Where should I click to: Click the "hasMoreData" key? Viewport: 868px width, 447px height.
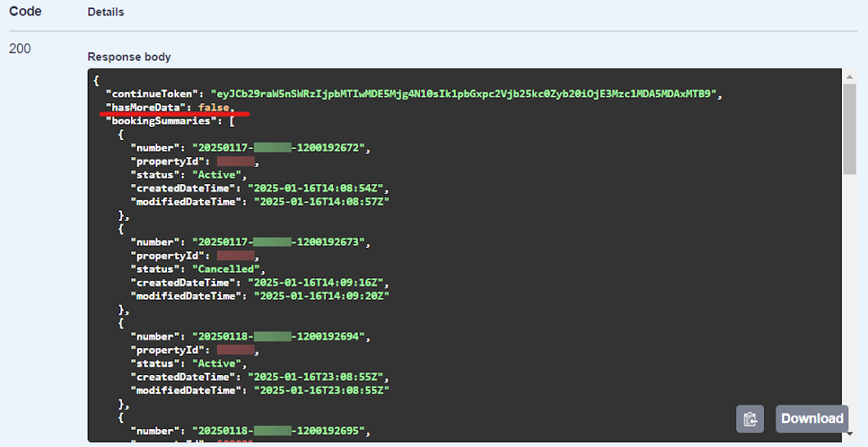(x=146, y=107)
